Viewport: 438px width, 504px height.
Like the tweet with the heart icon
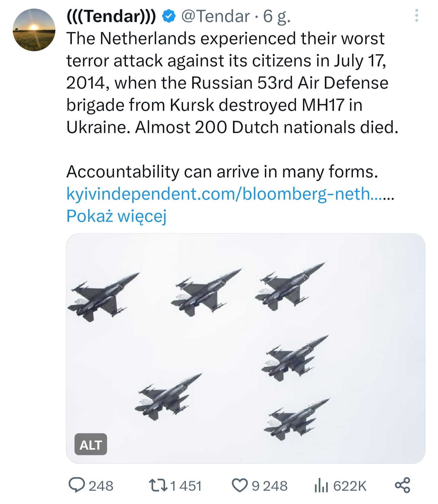[x=240, y=485]
